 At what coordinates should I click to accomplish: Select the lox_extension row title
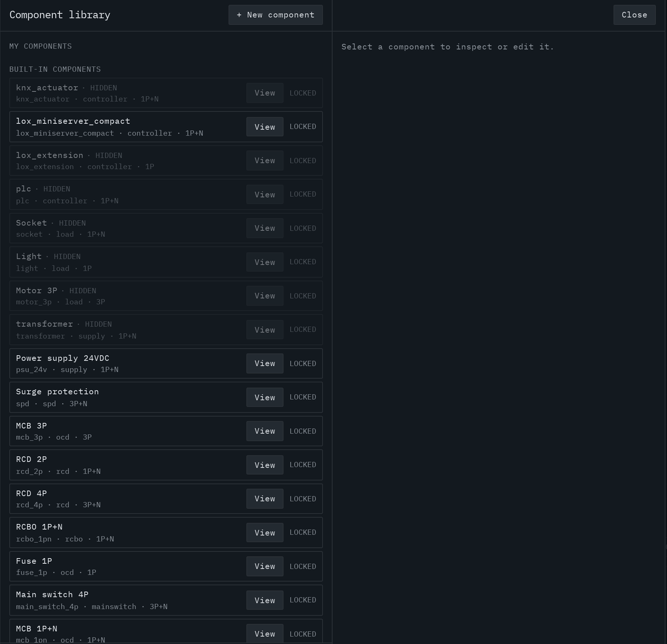point(49,155)
